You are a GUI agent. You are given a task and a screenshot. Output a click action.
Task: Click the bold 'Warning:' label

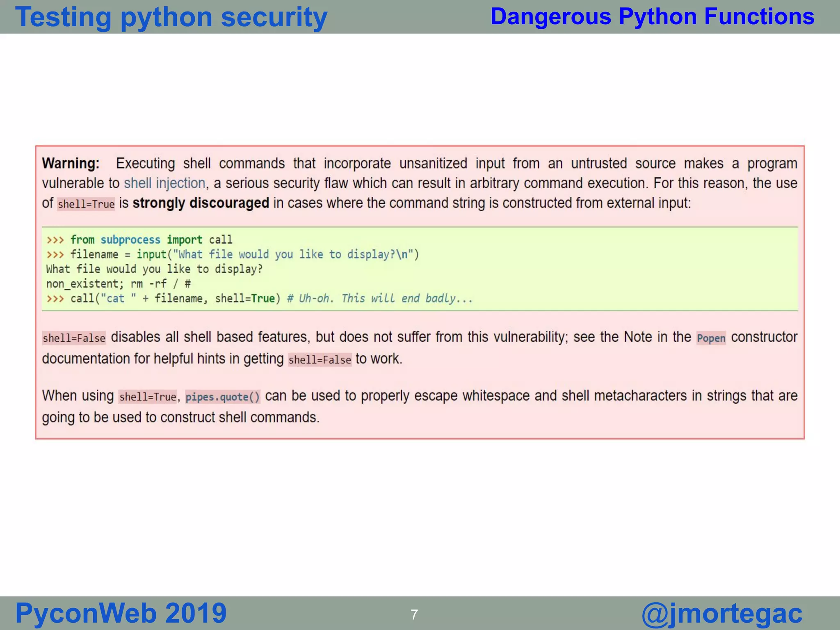71,163
